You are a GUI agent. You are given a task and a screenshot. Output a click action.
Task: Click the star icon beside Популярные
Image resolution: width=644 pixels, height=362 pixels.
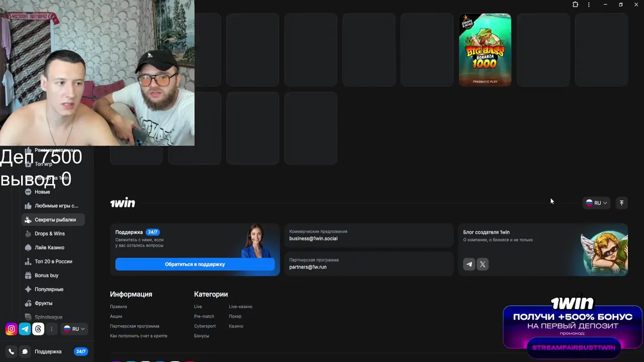tap(28, 289)
